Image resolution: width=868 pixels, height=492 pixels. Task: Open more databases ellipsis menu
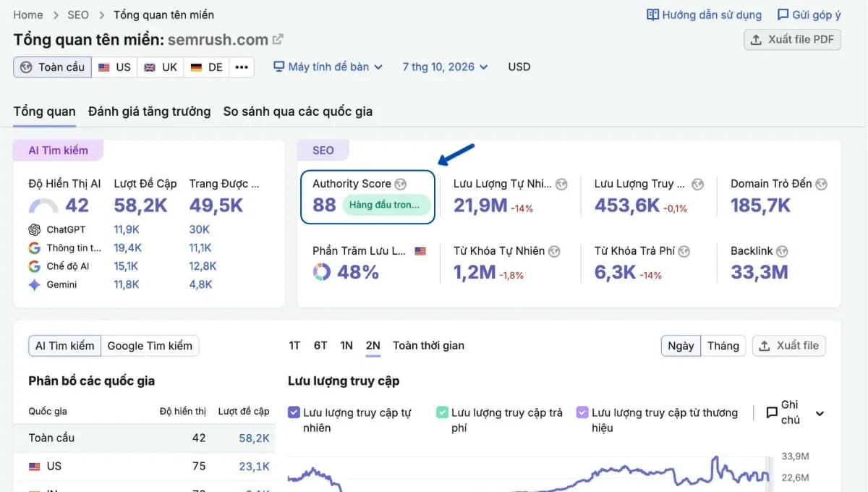tap(242, 67)
